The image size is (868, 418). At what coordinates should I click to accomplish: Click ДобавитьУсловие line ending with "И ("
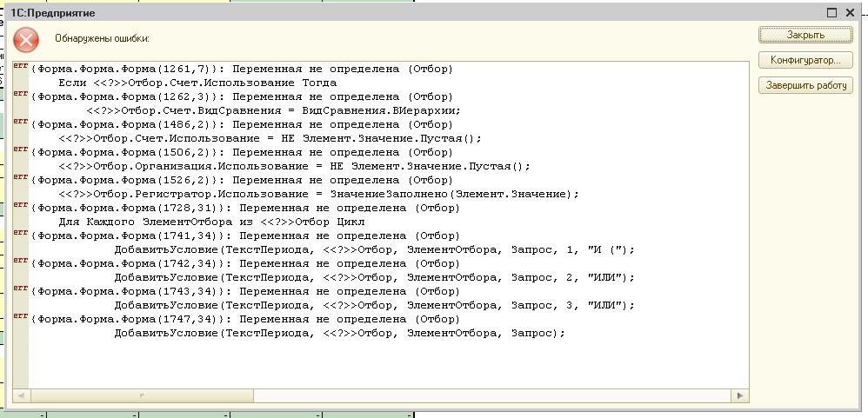[374, 250]
